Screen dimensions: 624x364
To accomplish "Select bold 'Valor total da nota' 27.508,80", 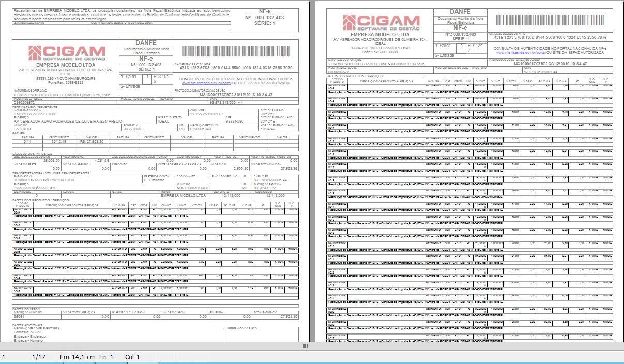I will point(288,168).
